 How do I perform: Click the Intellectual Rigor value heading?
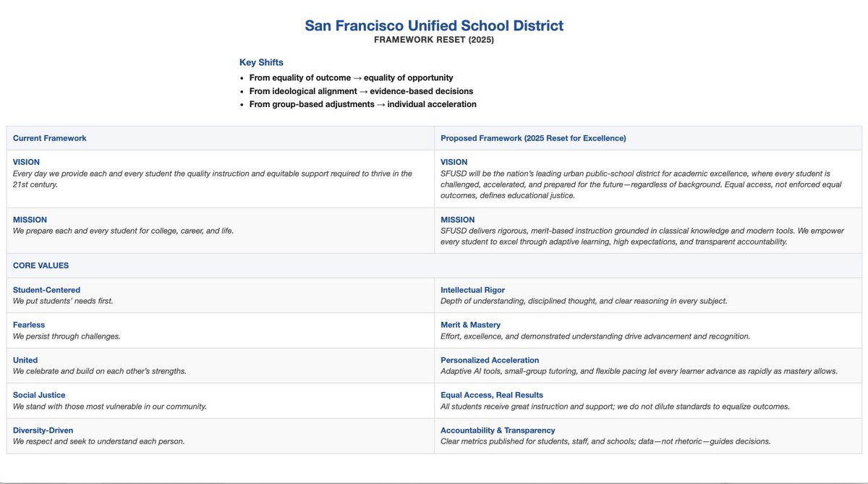coord(473,290)
